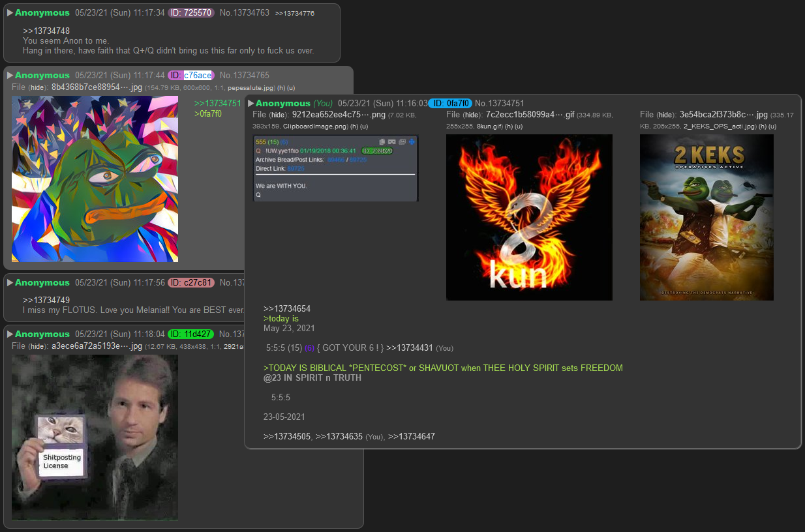Click the "05/23/21 (Sun) 11:18:04" timestamp
This screenshot has width=805, height=532.
120,334
